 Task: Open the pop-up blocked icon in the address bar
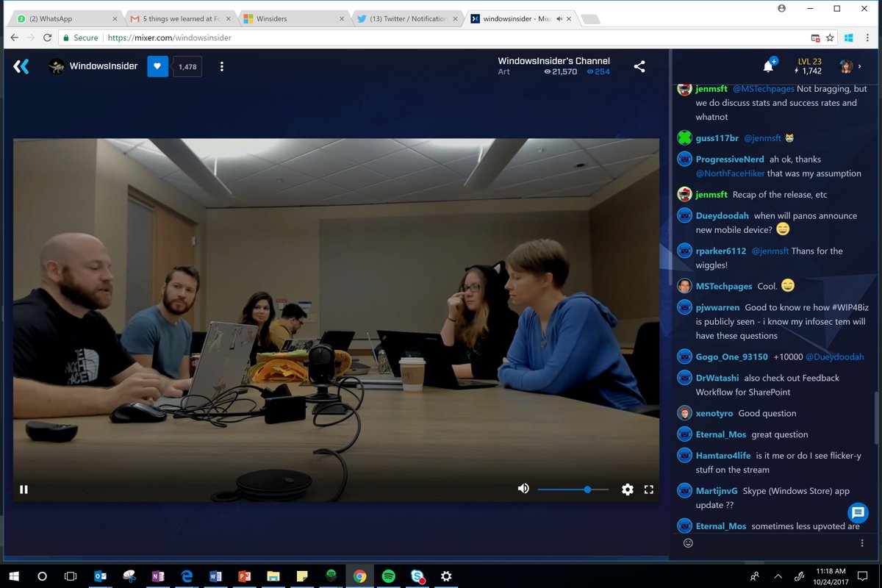pyautogui.click(x=815, y=37)
